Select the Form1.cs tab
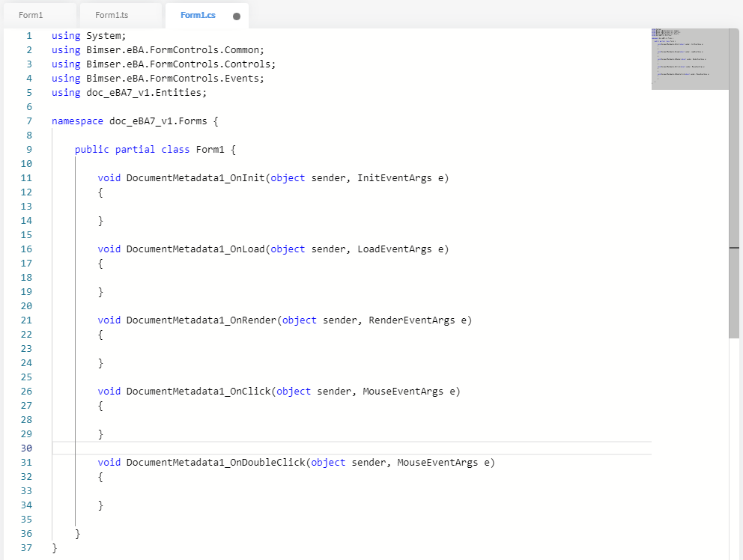Screen dimensions: 743x560 click(x=198, y=15)
